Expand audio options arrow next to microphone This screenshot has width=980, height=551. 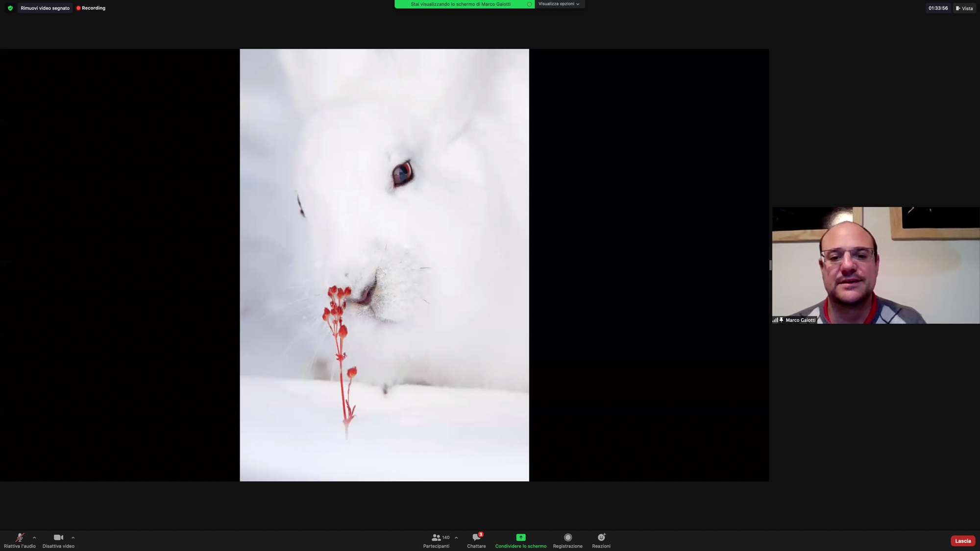[34, 538]
